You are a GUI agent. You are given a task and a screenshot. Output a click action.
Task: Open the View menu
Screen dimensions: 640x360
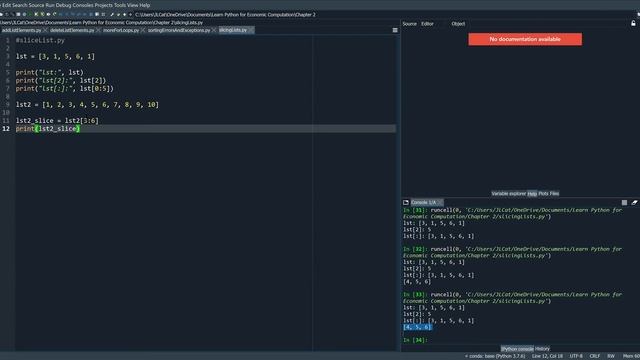133,5
